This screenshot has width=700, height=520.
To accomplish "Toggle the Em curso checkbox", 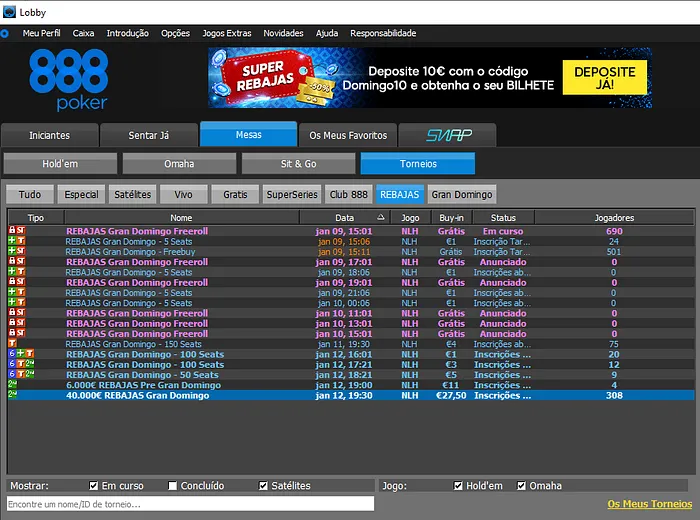I will 93,486.
